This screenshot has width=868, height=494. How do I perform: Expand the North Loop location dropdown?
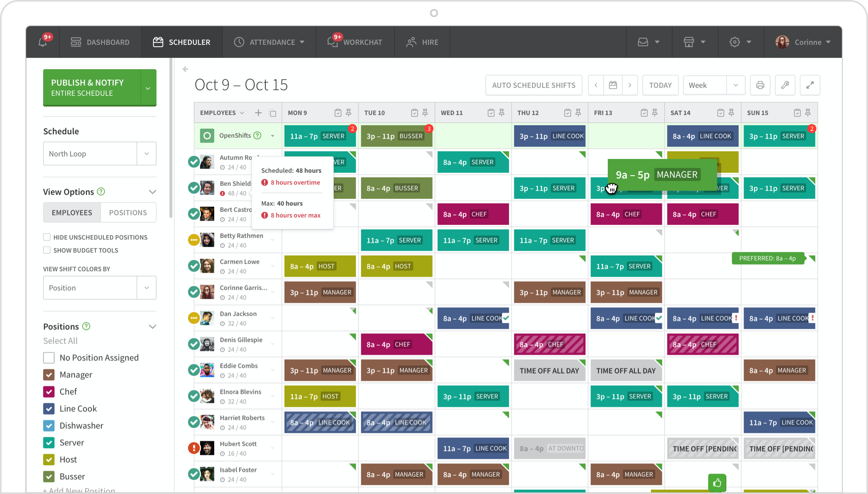(147, 153)
